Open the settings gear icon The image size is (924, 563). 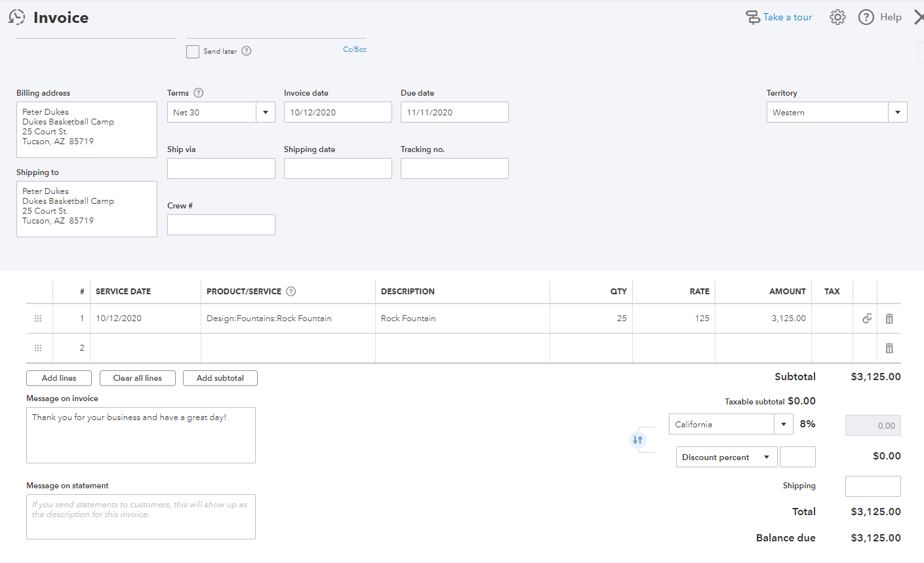pyautogui.click(x=837, y=17)
